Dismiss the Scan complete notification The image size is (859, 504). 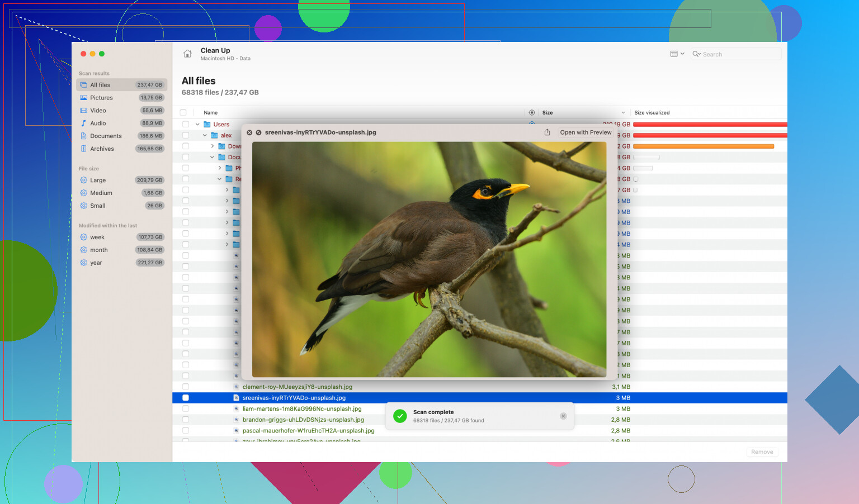[x=563, y=416]
